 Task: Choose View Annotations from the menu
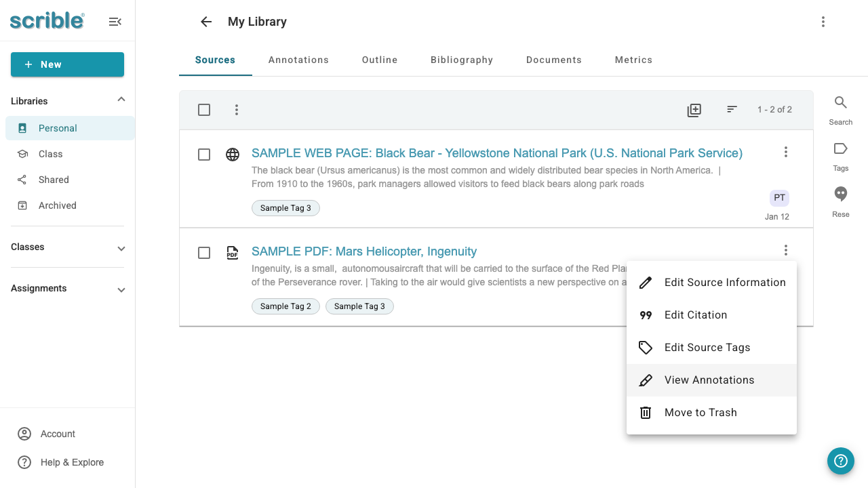(x=711, y=380)
